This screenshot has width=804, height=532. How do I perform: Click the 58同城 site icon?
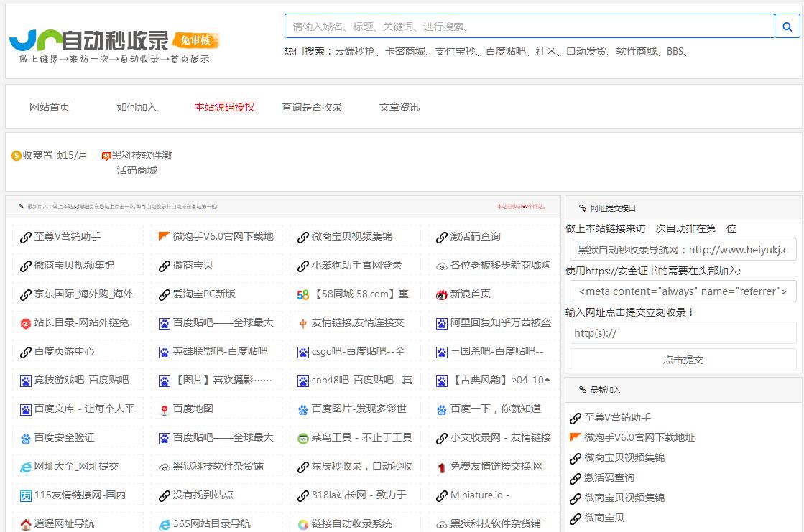click(x=303, y=294)
